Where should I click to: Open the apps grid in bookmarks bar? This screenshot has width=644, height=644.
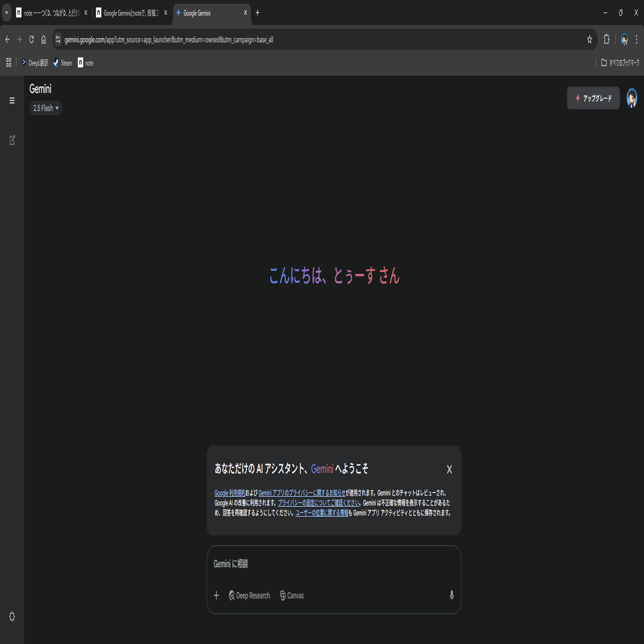9,63
